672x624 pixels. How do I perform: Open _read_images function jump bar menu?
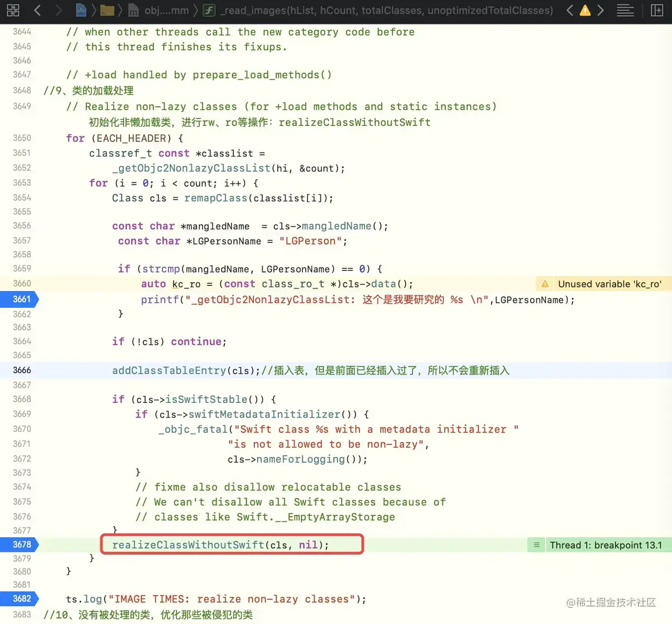(378, 10)
